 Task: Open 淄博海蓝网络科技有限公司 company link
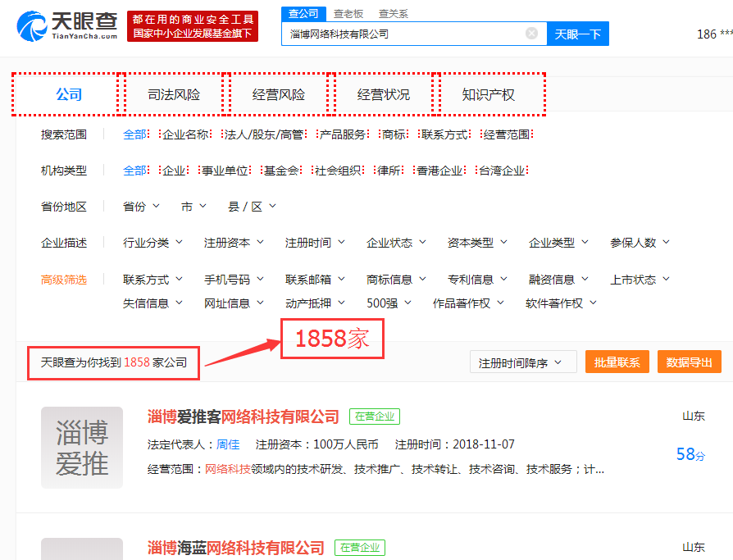pos(235,548)
